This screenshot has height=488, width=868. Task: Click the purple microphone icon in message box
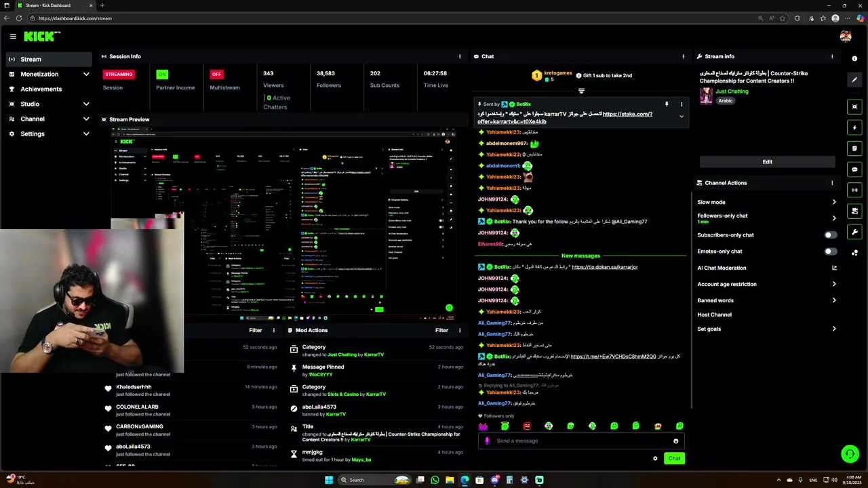[x=487, y=441]
